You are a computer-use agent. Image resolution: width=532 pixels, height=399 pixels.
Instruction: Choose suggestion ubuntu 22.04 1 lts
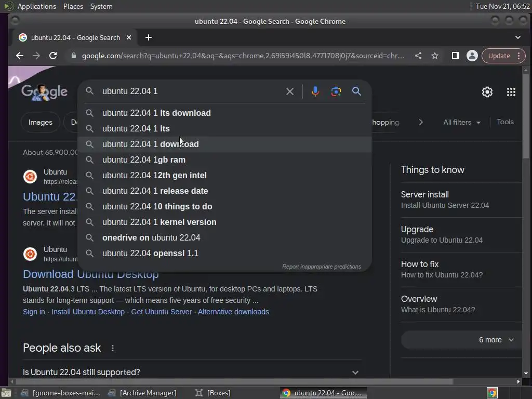tap(224, 129)
